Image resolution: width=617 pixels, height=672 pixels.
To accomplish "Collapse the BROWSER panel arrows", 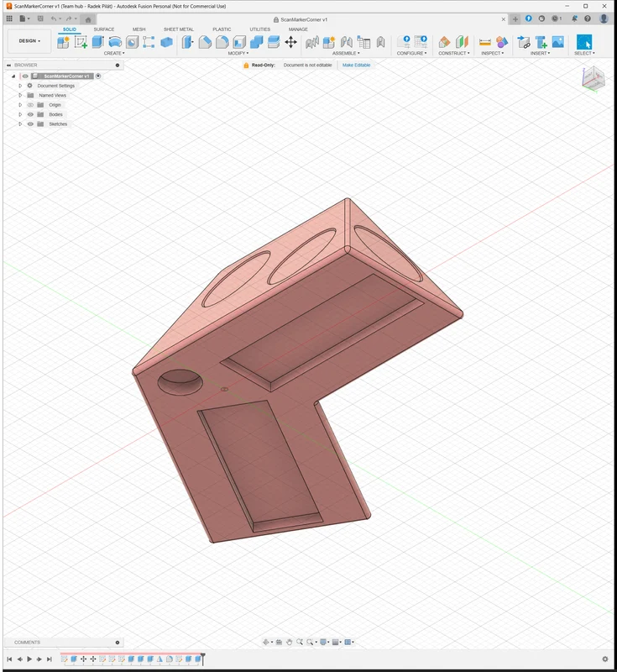I will pos(8,66).
